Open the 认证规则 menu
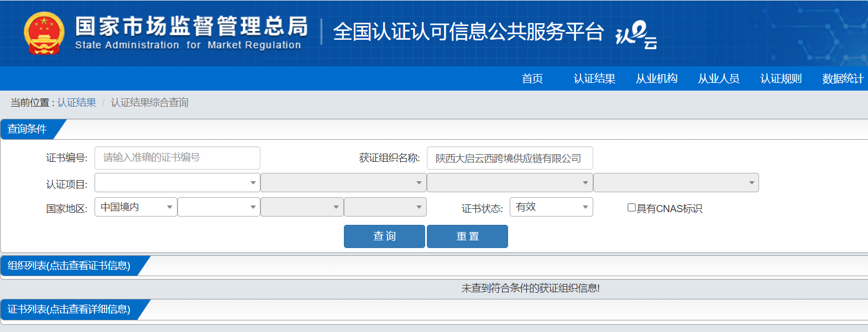 point(781,78)
